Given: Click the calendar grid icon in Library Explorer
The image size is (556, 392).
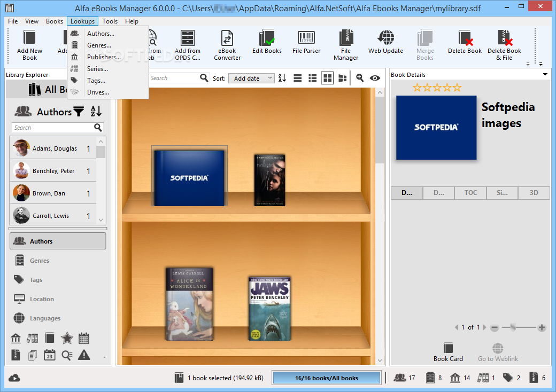Looking at the screenshot, I should click(x=84, y=338).
